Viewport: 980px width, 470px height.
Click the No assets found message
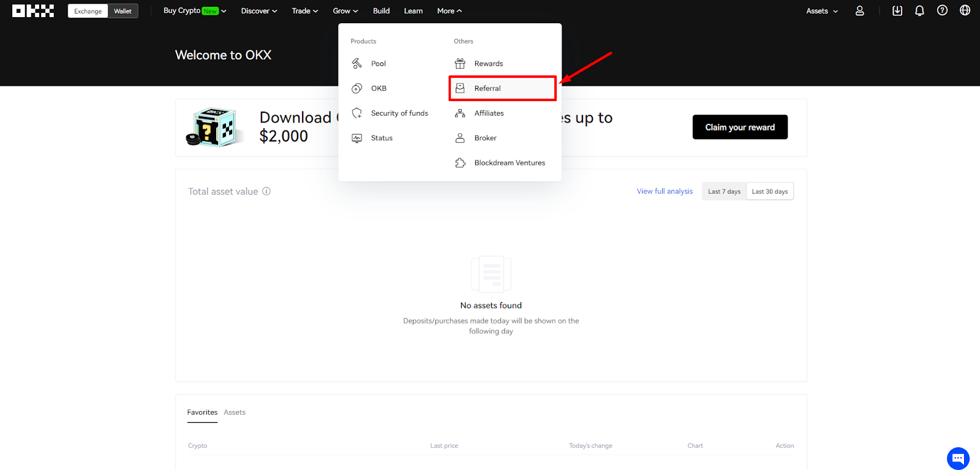click(x=491, y=305)
